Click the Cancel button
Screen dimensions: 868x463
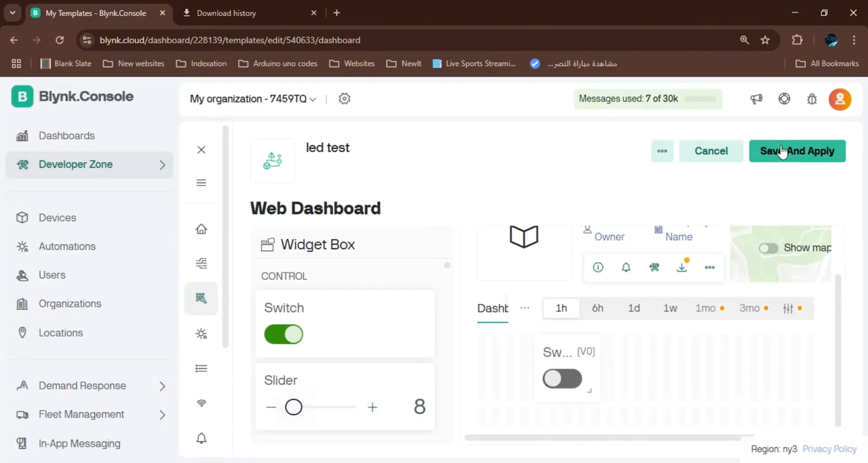(711, 151)
